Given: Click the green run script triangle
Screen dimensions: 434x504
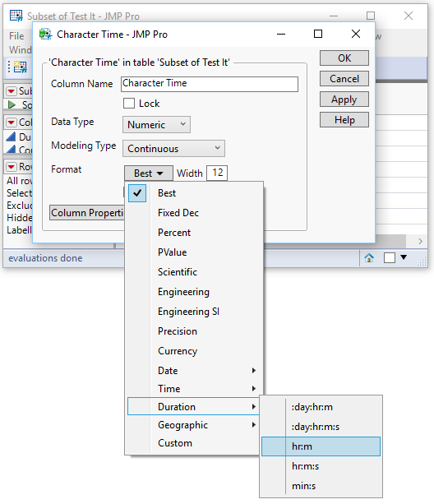Looking at the screenshot, I should pyautogui.click(x=12, y=104).
